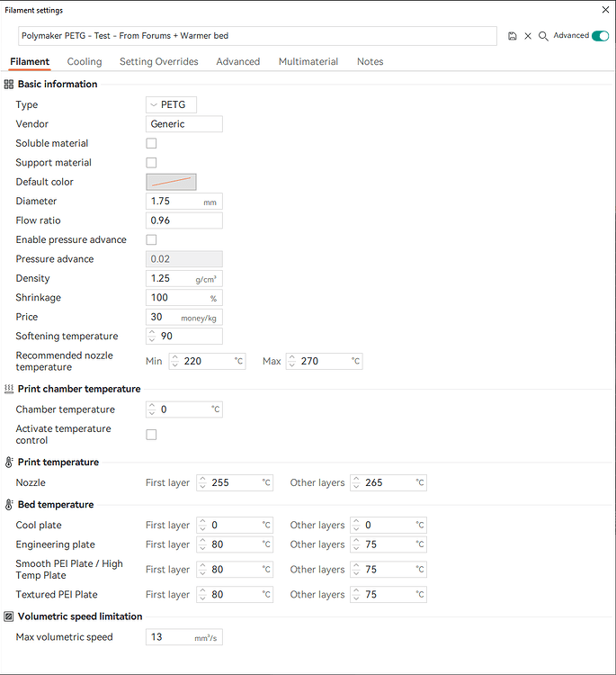616x675 pixels.
Task: Click the Max nozzle temperature stepper arrows
Action: tap(291, 361)
